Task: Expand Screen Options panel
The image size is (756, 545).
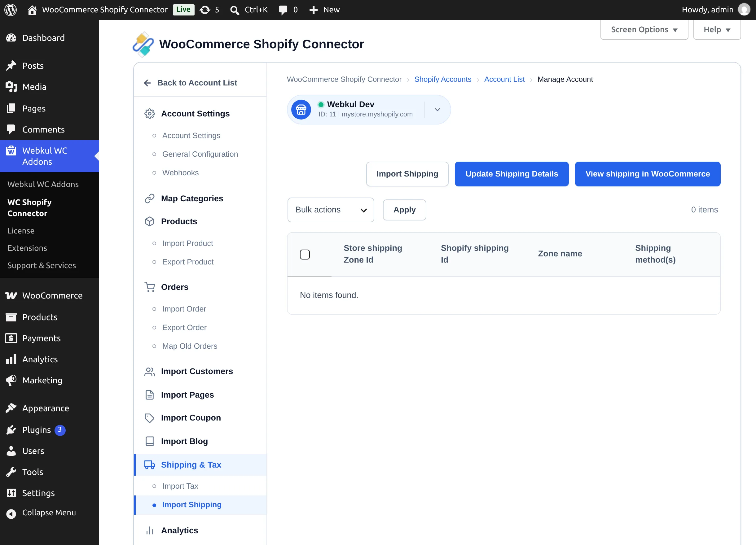Action: [x=644, y=30]
